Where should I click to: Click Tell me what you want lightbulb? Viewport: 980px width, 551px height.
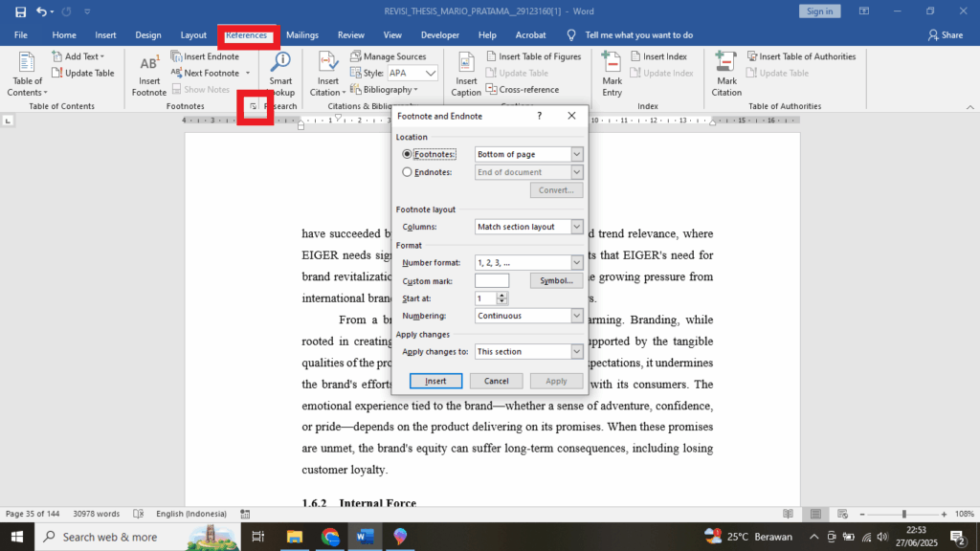(571, 35)
